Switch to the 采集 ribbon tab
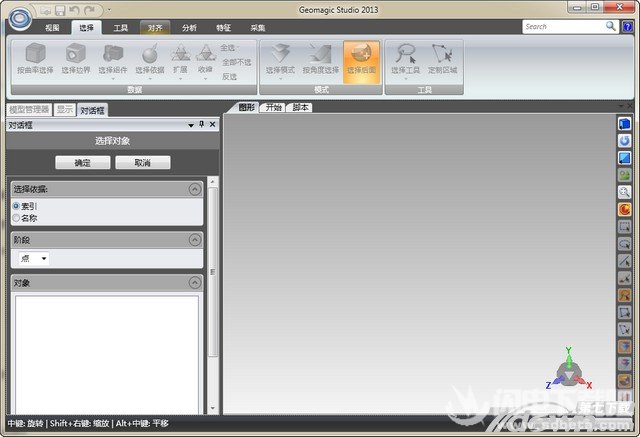This screenshot has width=640, height=437. [258, 27]
